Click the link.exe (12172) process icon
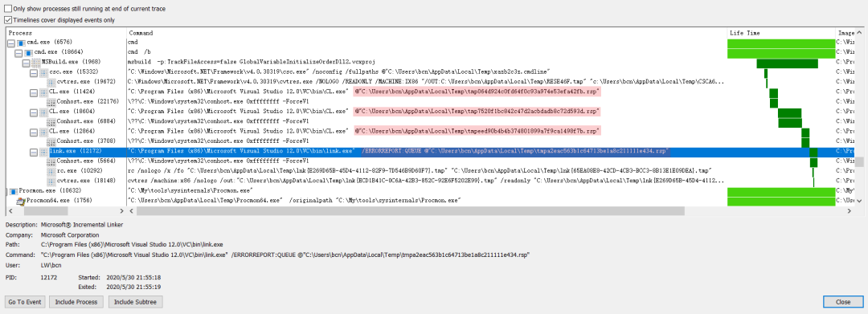868x314 pixels. click(44, 152)
